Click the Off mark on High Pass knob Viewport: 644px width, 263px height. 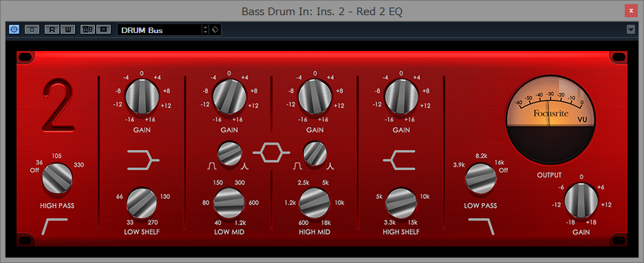tap(35, 170)
